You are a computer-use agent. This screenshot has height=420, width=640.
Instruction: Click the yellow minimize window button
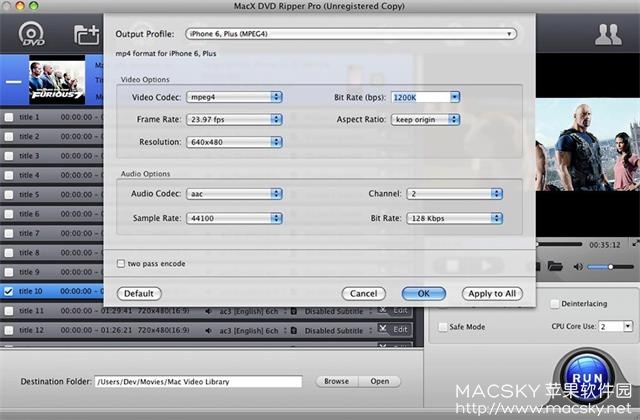point(19,5)
